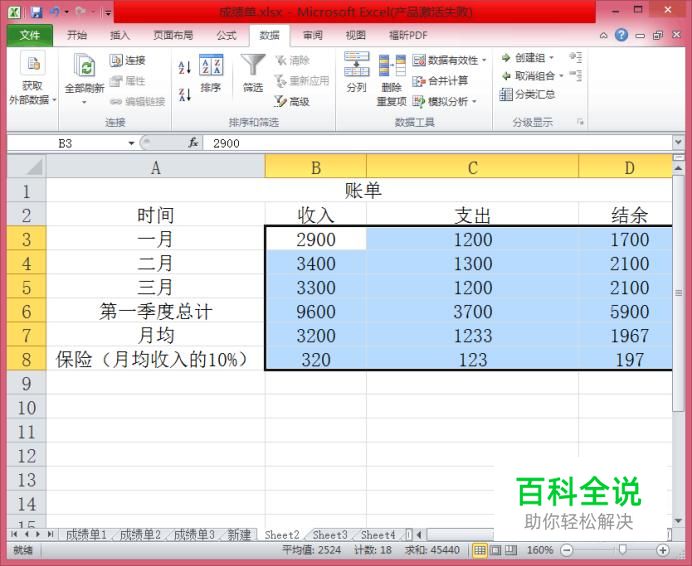Click the Undo arrow icon
This screenshot has height=566, width=692.
pos(55,11)
